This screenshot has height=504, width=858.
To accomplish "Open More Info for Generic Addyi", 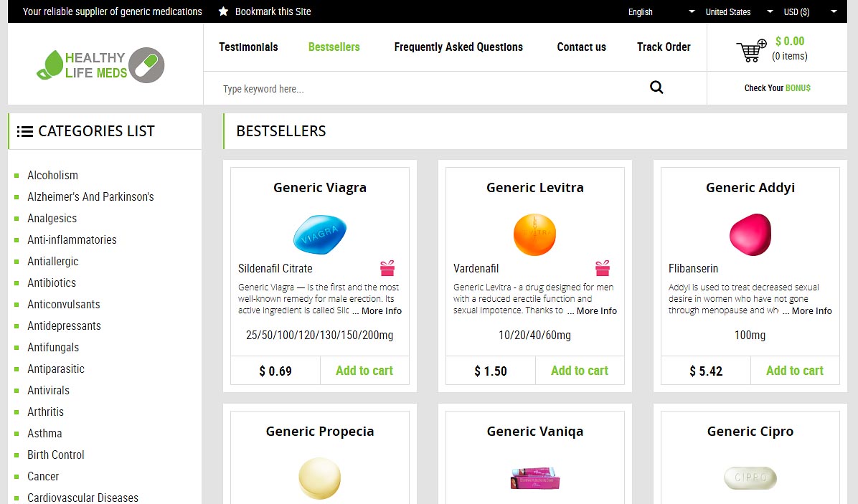I will [811, 311].
